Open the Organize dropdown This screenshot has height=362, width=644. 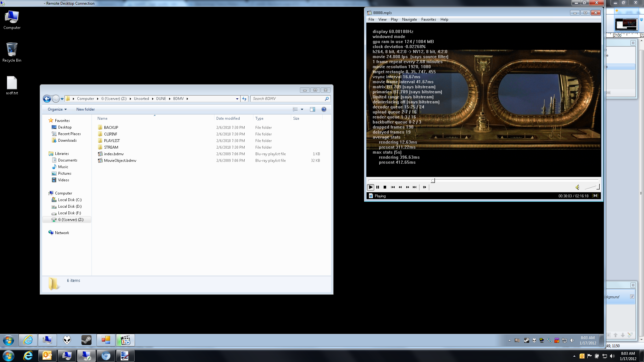57,109
